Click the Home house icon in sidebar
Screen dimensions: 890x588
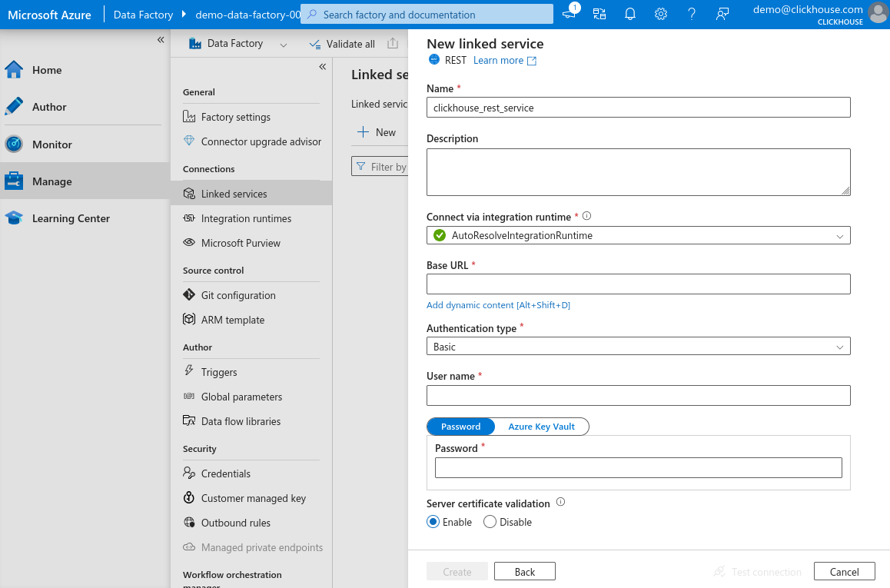[x=14, y=70]
